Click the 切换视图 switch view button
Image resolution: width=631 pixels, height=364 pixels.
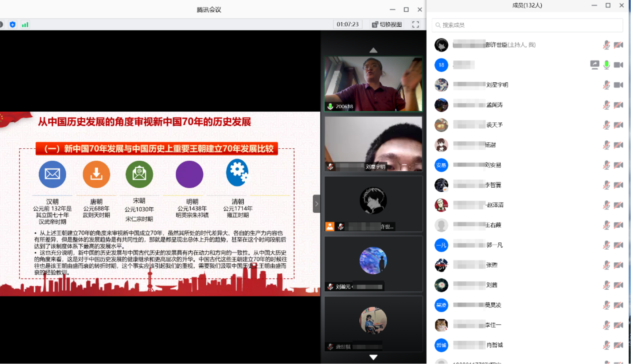tap(387, 24)
